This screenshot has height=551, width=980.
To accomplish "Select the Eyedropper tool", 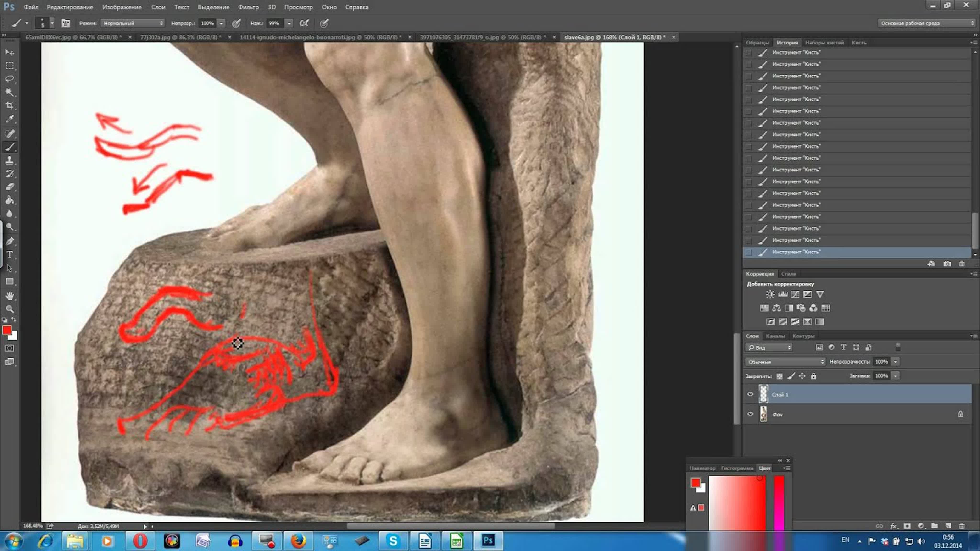I will tap(10, 119).
